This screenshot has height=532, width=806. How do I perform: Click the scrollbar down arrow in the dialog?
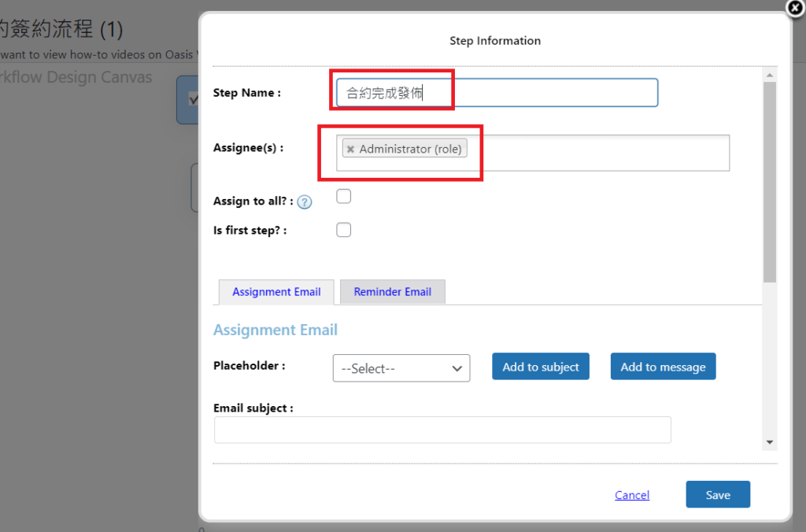[x=770, y=442]
